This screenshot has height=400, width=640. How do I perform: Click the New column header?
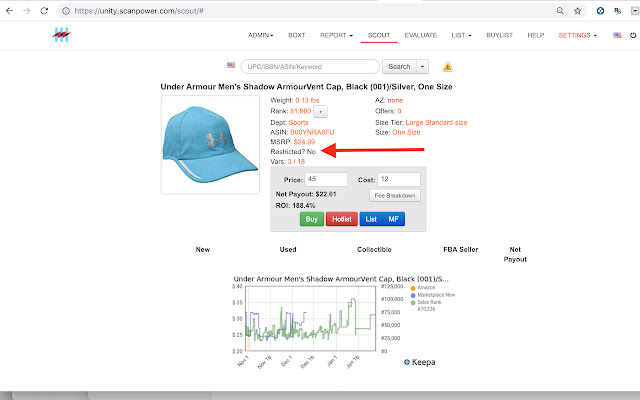(203, 249)
